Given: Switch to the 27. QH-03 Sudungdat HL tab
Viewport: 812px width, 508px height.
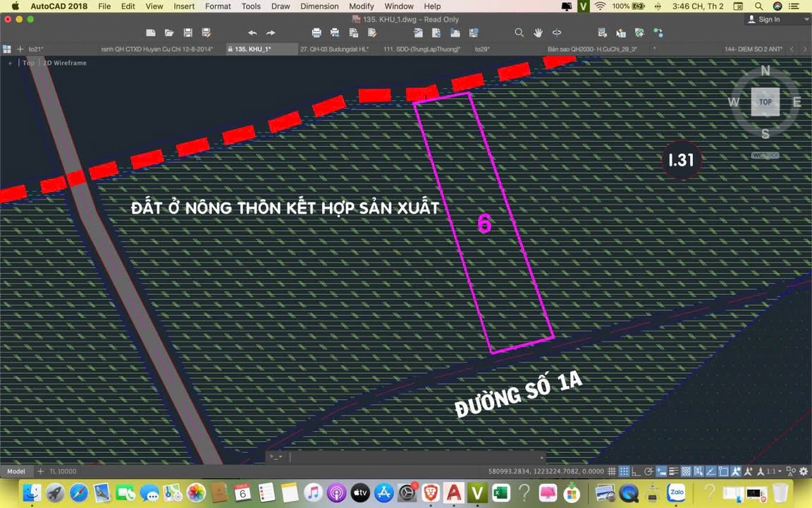Looking at the screenshot, I should [x=334, y=49].
